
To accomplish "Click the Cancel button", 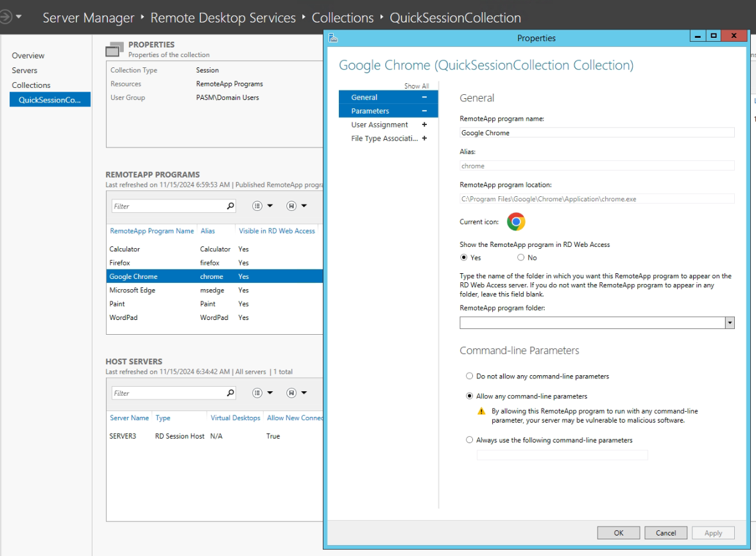I will (666, 533).
